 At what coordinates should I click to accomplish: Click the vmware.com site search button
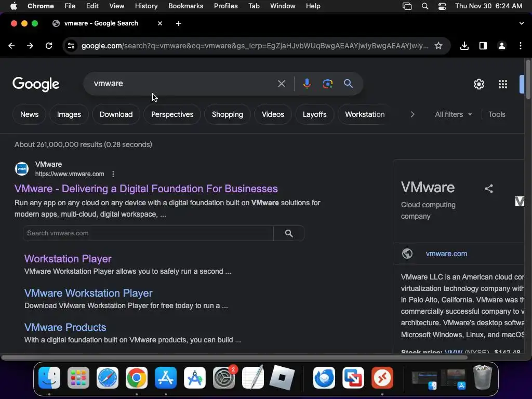(x=289, y=233)
